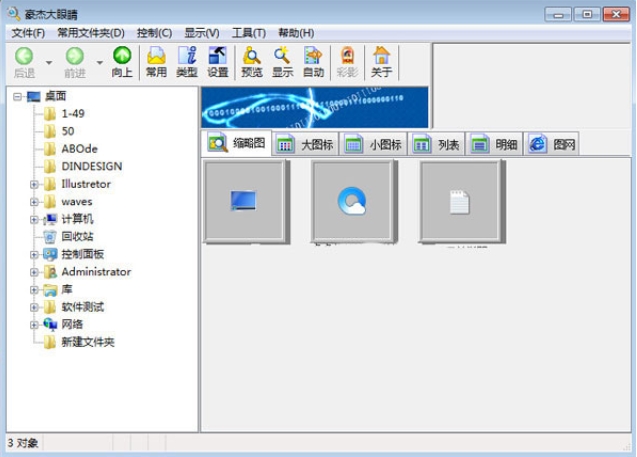Image resolution: width=637 pixels, height=457 pixels.
Task: Click the 前进 forward arrow icon
Action: [75, 56]
